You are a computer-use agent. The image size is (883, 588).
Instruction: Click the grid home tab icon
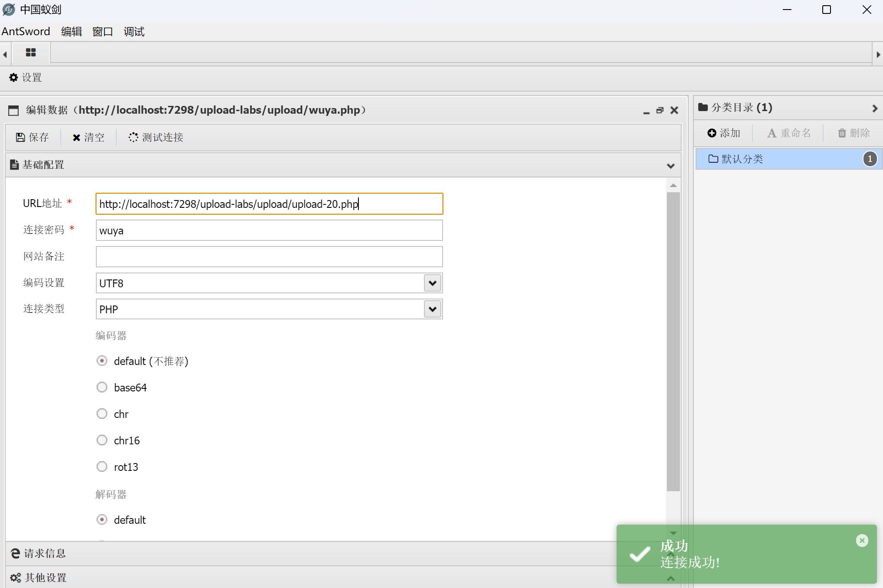tap(30, 53)
